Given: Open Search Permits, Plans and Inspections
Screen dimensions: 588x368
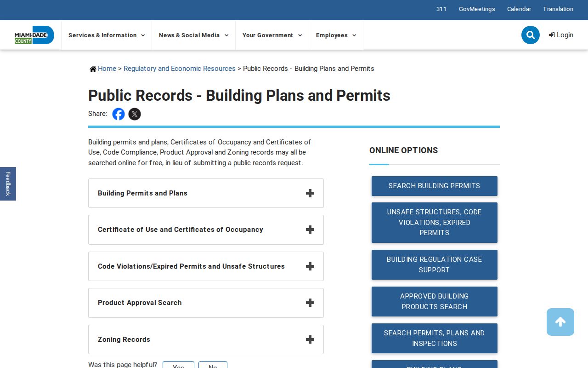Looking at the screenshot, I should pos(435,338).
